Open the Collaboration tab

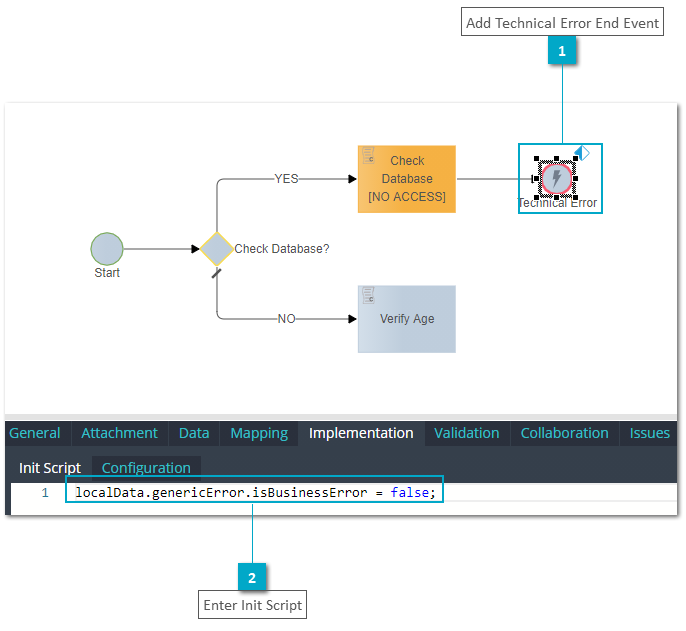[x=564, y=433]
